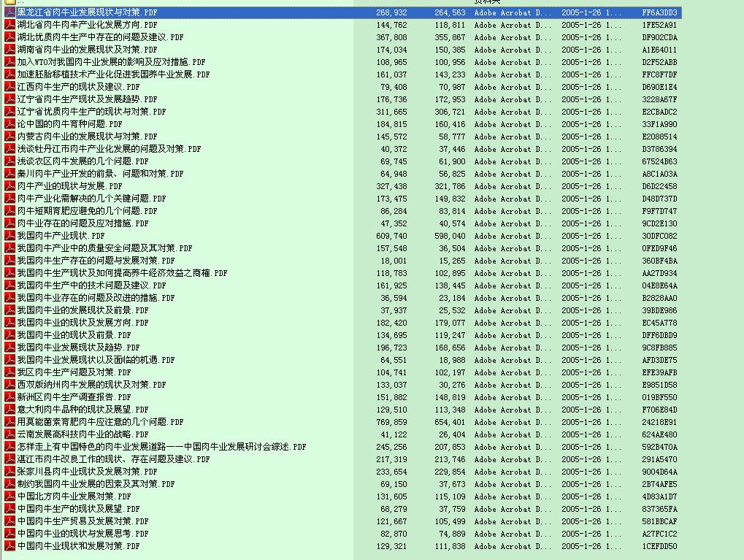Click the PDF icon of 论中国的肉牛育种问题.PDF
This screenshot has width=744, height=560.
(9, 124)
